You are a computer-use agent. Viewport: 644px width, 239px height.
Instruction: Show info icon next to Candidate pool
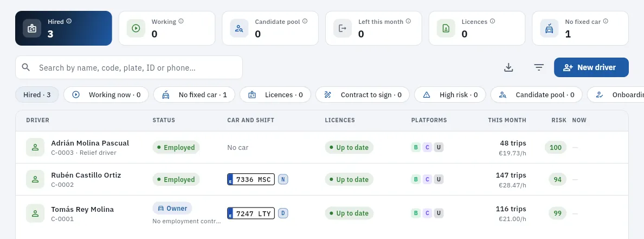coord(305,21)
